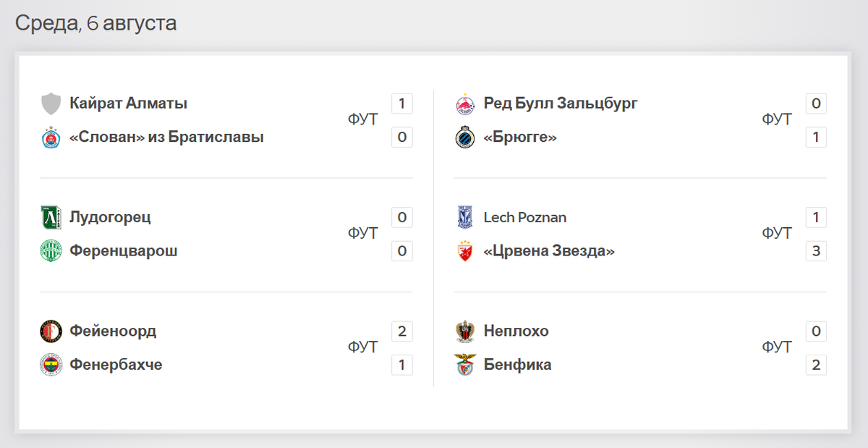The height and width of the screenshot is (448, 868).
Task: Click the Кайрат Алматы grey shield logo
Action: 51,103
